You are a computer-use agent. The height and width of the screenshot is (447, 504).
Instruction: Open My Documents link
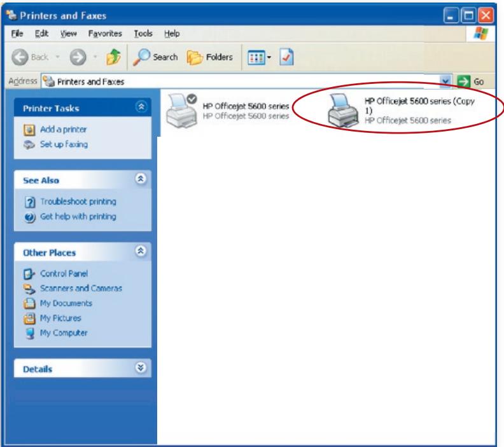click(x=66, y=303)
